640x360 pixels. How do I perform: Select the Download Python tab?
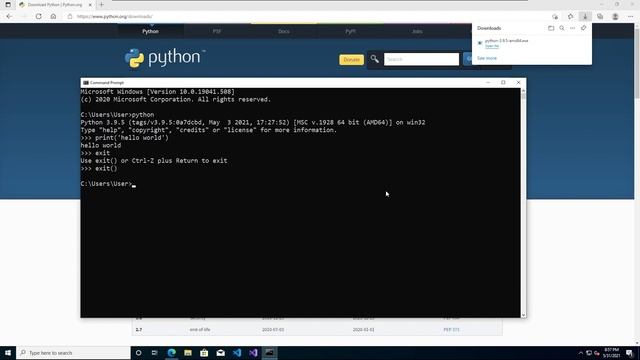click(x=55, y=4)
